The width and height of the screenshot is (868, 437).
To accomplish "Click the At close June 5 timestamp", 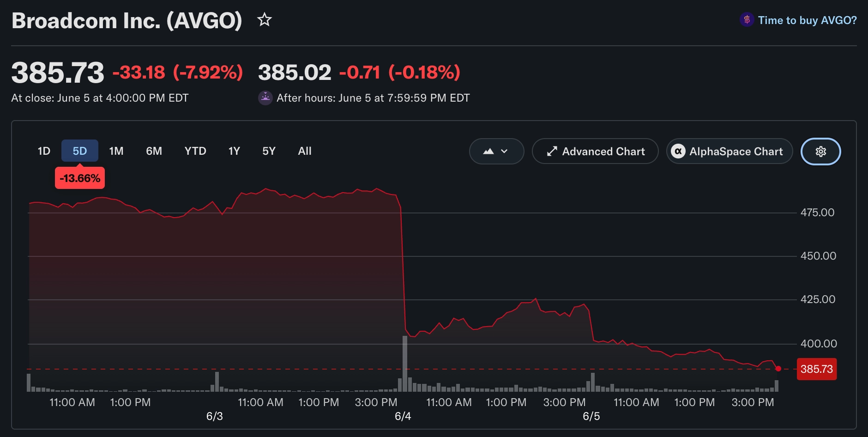I will 100,98.
